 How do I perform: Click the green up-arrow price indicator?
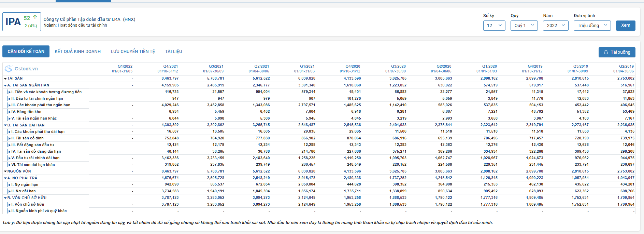click(35, 17)
